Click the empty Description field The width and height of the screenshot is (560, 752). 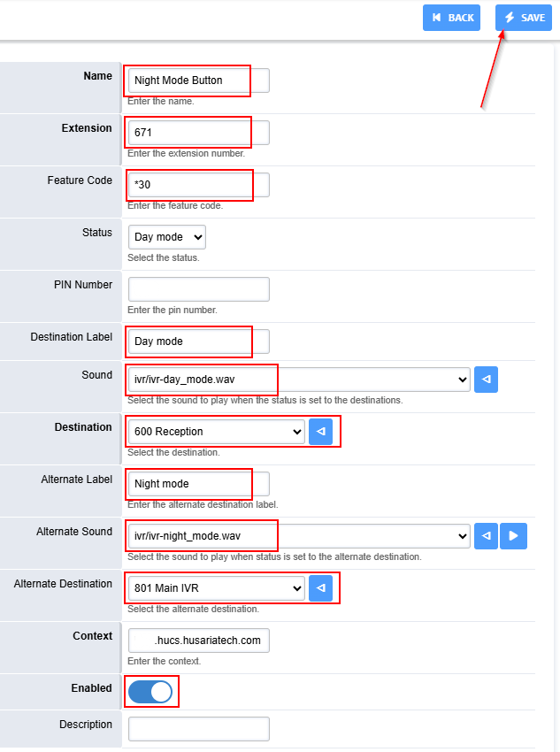tap(198, 729)
